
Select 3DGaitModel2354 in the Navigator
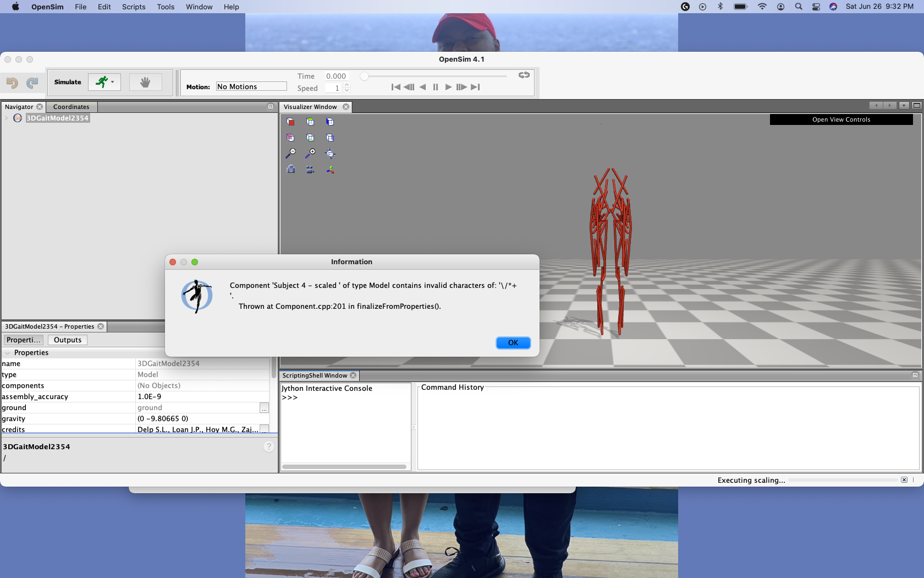coord(57,118)
